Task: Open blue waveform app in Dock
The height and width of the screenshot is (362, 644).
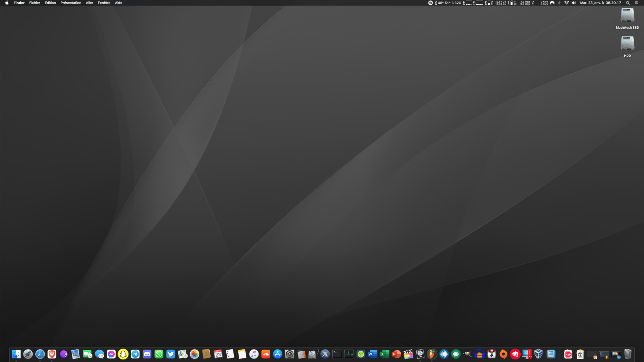Action: 444,354
